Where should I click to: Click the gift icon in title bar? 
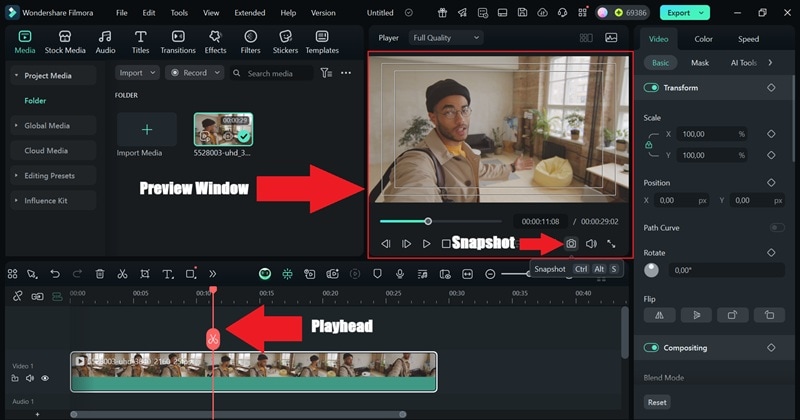pyautogui.click(x=442, y=13)
